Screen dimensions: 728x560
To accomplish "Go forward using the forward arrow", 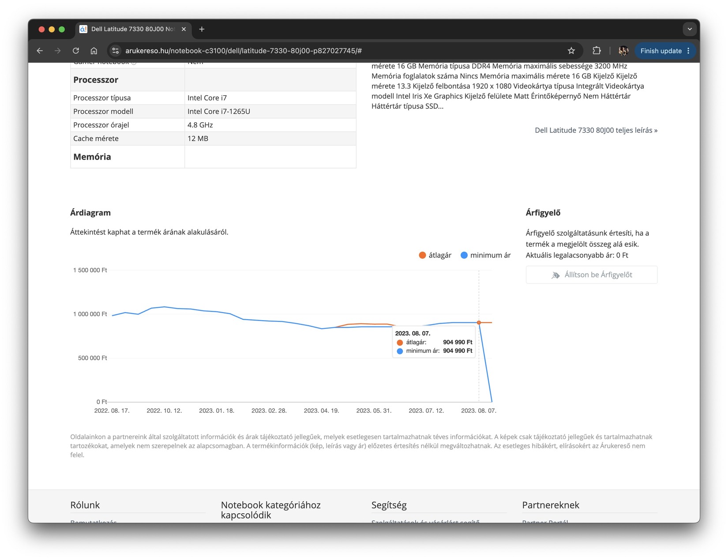I will click(58, 51).
